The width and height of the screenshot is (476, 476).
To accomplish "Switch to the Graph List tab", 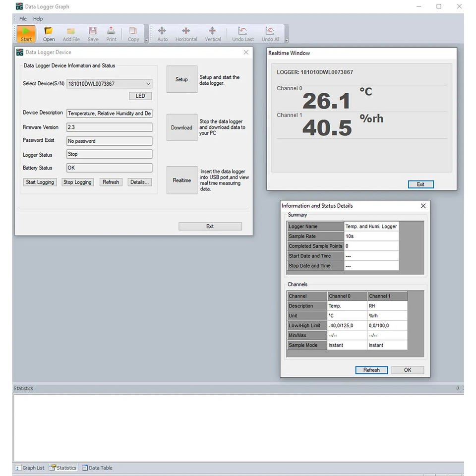I will pos(30,468).
